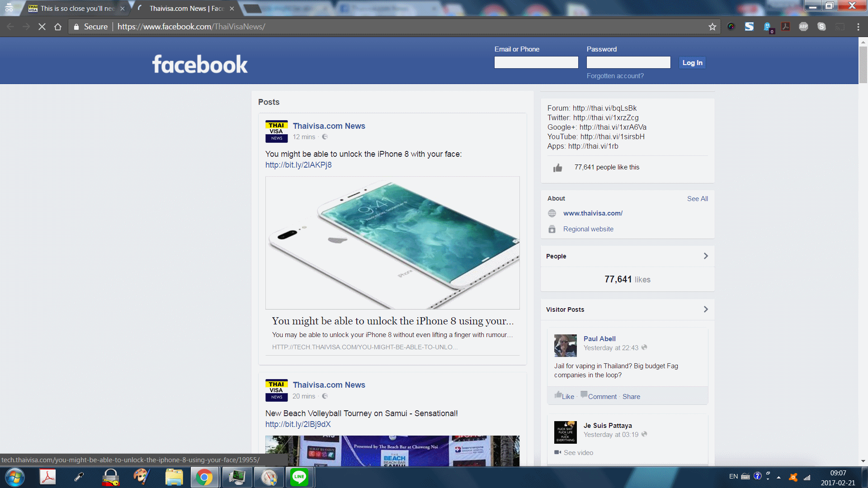Open the bit.ly/2lBj9dX link
Viewport: 868px width, 488px height.
click(x=298, y=424)
